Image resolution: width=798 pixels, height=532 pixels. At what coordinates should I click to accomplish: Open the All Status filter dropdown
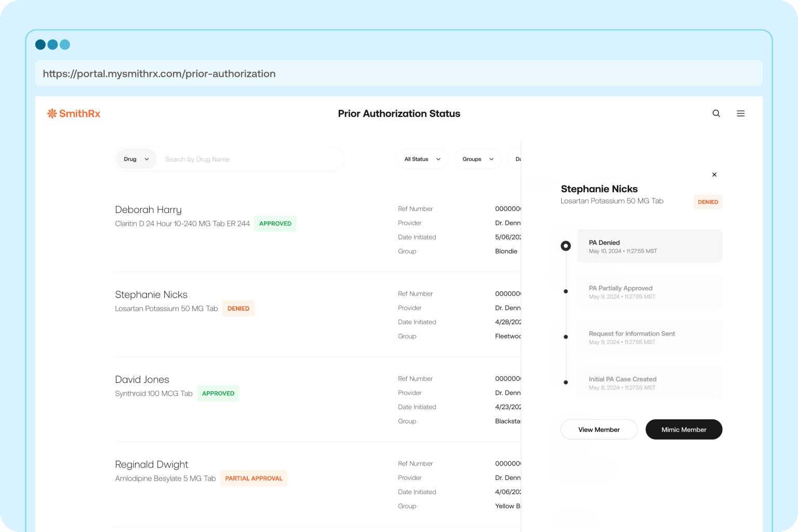[422, 159]
